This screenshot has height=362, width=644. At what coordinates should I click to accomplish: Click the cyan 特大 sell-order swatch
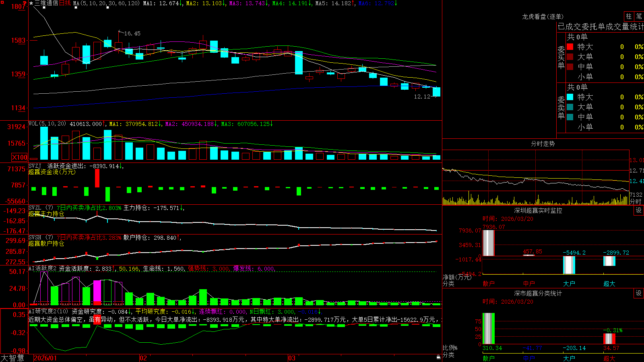(x=570, y=97)
